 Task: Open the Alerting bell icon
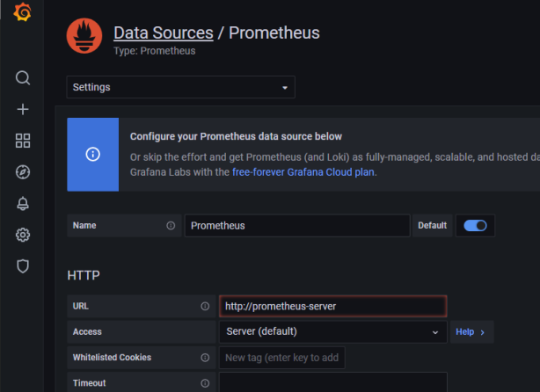coord(23,204)
